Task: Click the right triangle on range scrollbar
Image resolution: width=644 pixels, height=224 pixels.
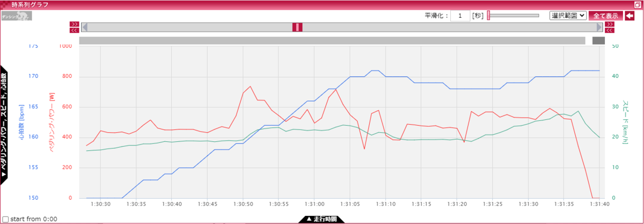Action: tap(599, 27)
